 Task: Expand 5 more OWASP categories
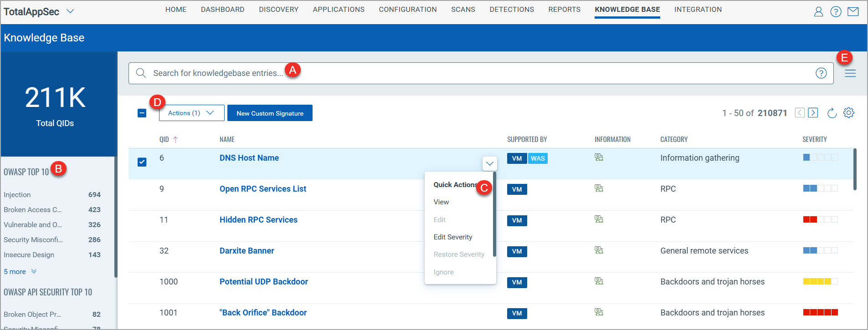click(20, 271)
